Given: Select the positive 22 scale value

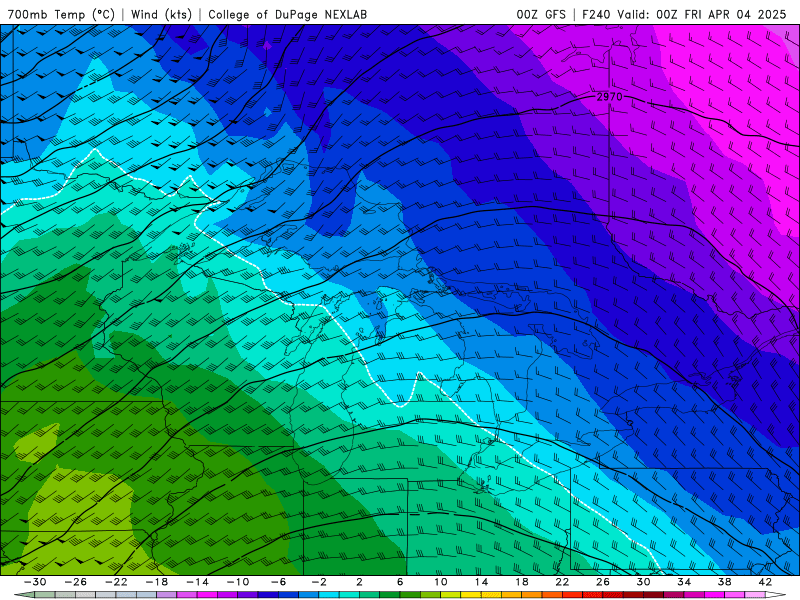Looking at the screenshot, I should [562, 582].
